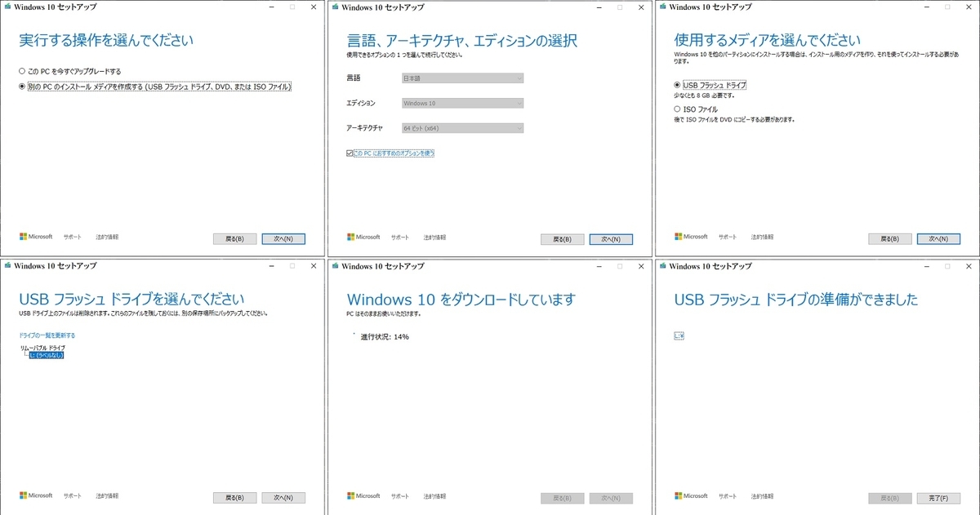
Task: Open サポート link in the language selection window
Action: click(400, 237)
